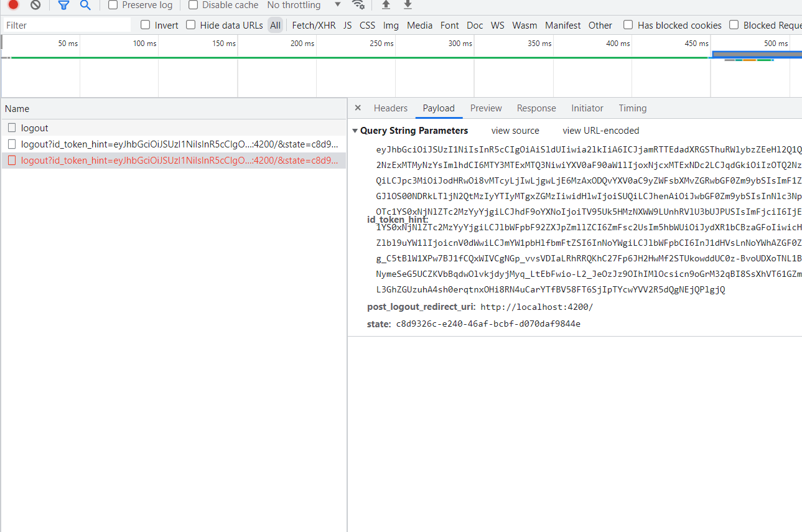802x532 pixels.
Task: Clear the network log
Action: point(35,5)
